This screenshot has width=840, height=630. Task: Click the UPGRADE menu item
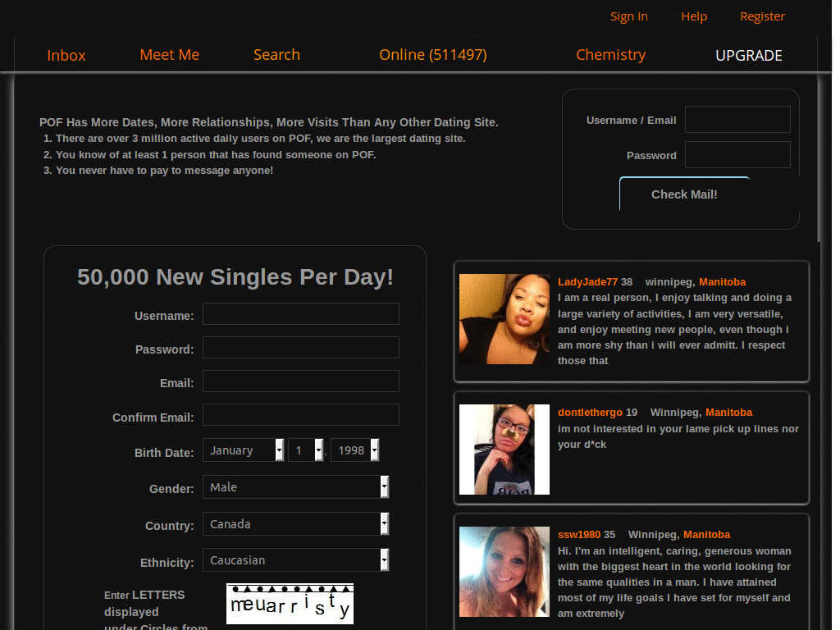pos(748,55)
